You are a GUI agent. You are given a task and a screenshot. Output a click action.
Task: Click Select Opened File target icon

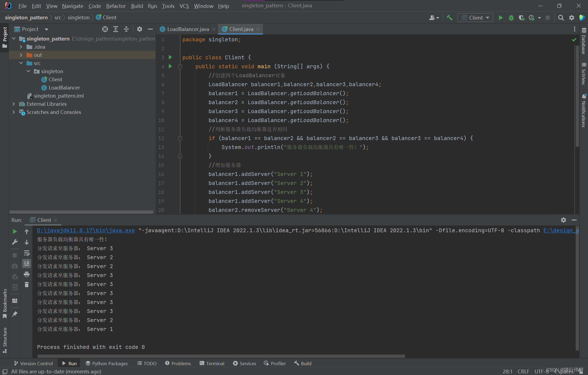tap(105, 29)
